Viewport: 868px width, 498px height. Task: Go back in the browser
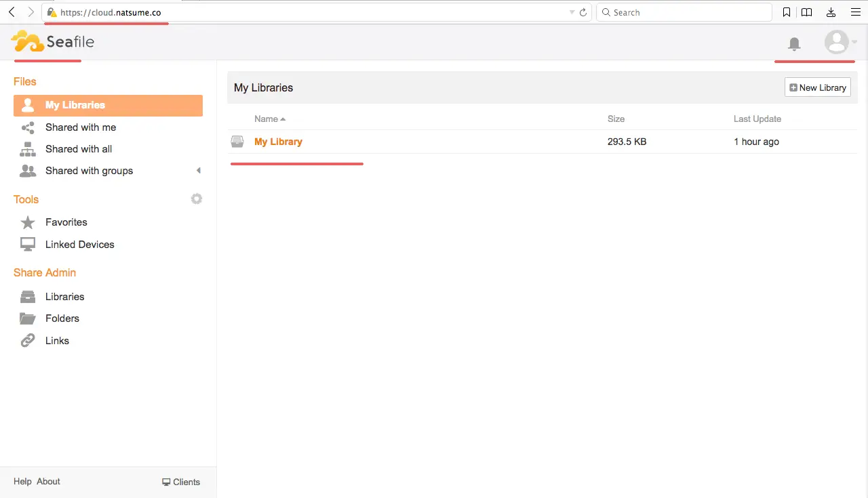[x=12, y=12]
